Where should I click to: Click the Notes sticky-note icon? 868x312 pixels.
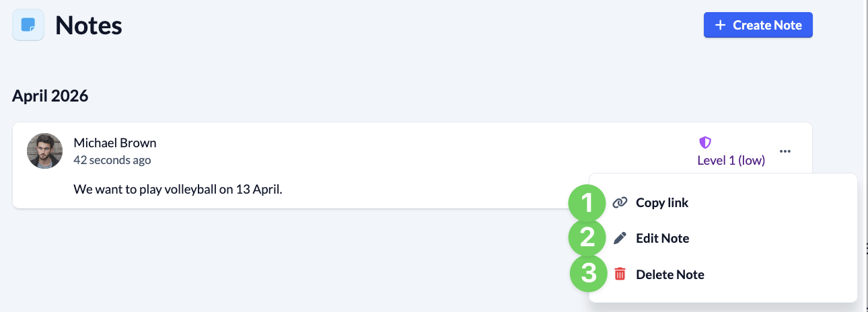tap(28, 25)
